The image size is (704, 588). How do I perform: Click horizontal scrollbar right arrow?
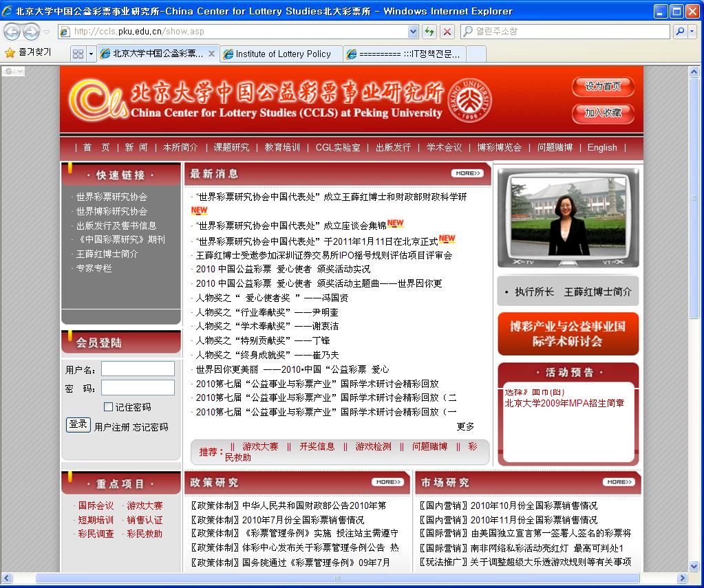pyautogui.click(x=683, y=578)
